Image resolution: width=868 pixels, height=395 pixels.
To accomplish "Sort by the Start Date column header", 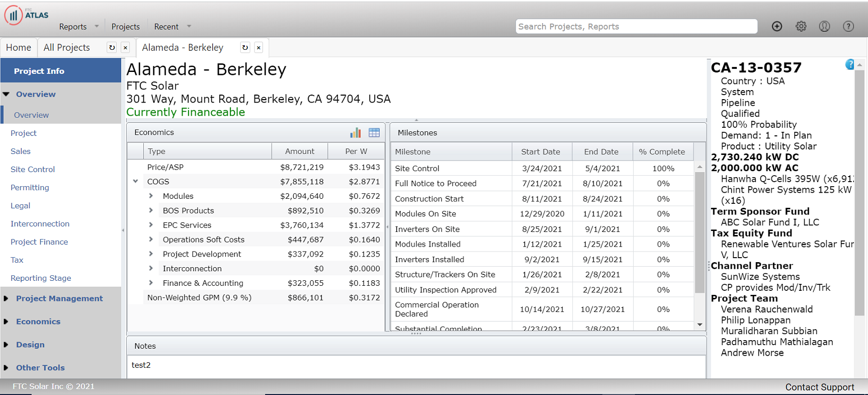I will [542, 151].
